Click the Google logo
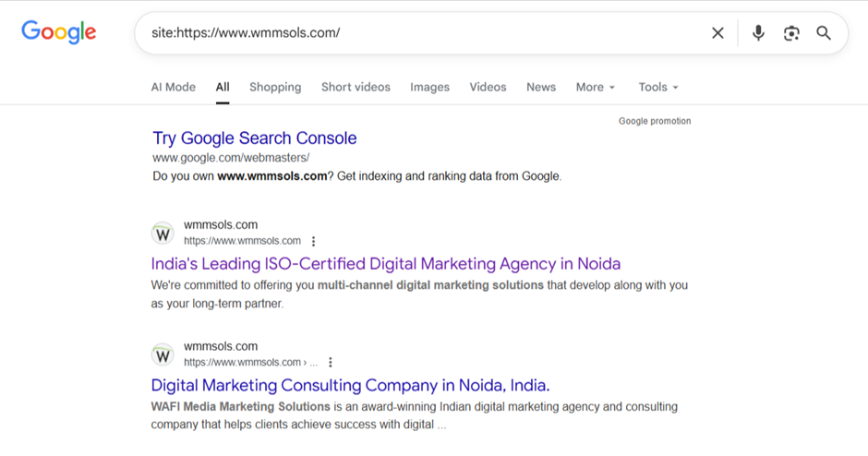868x456 pixels. click(x=59, y=32)
